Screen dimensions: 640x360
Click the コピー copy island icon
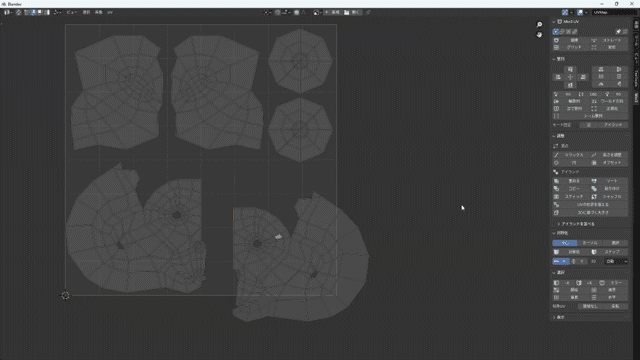point(556,189)
